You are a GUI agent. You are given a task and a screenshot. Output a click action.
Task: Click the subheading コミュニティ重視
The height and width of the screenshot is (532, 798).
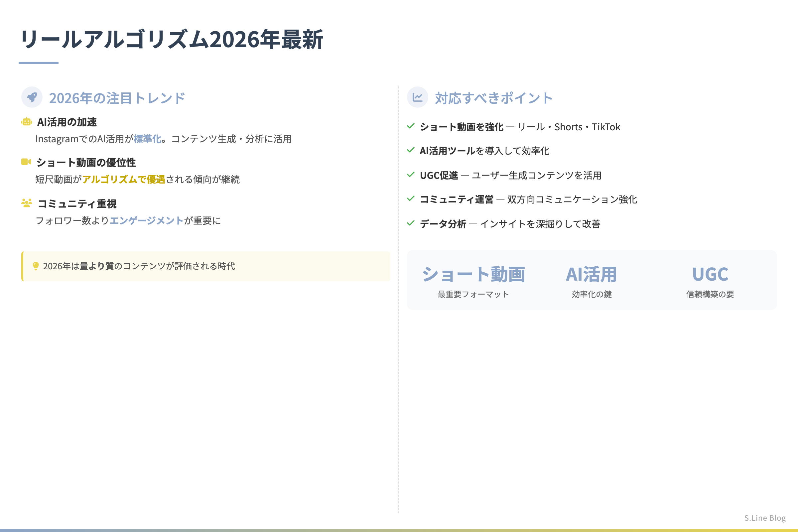coord(77,203)
